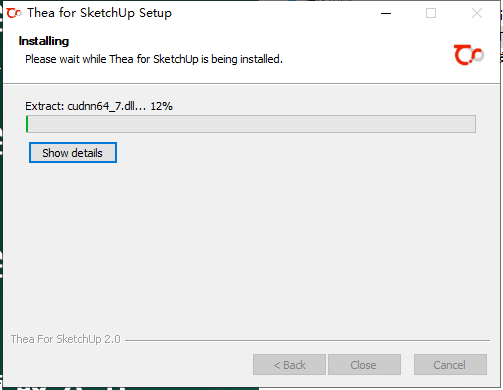
Task: Minimize the Thea setup window
Action: coord(386,13)
